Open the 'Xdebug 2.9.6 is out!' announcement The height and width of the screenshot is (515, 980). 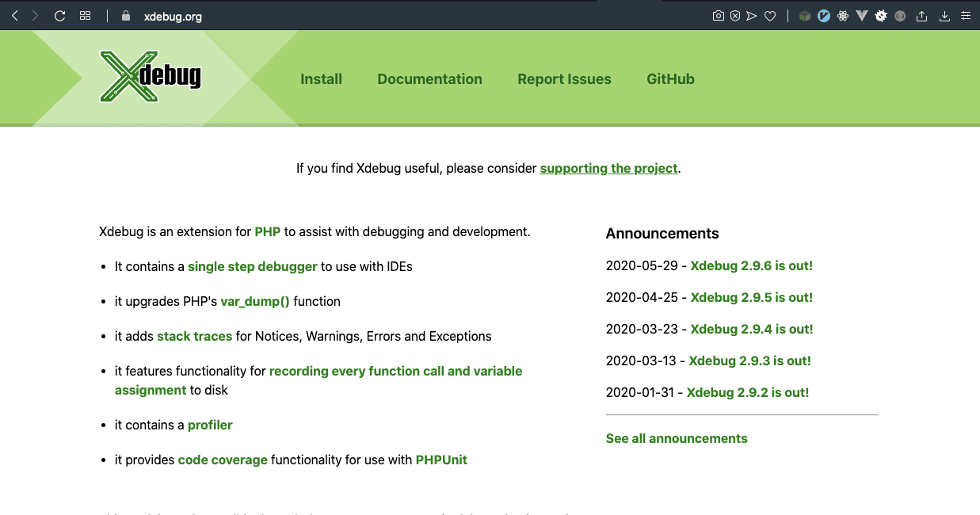751,266
